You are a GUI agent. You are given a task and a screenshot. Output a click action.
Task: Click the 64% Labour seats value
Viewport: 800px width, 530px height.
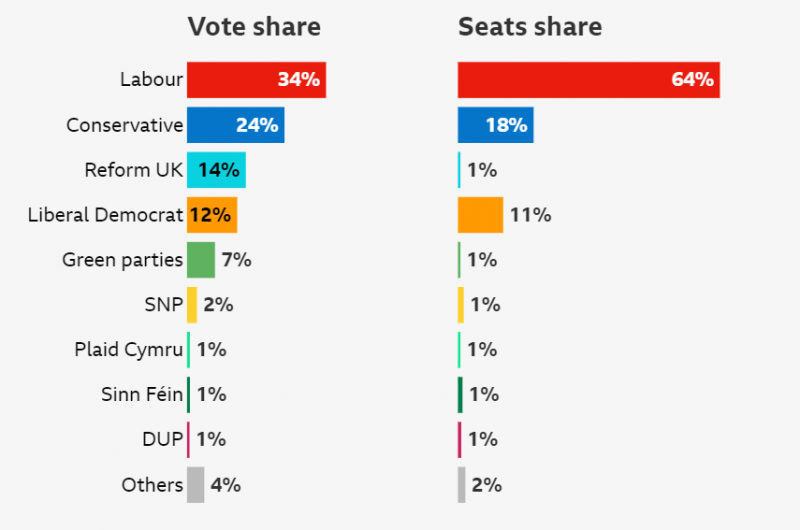(x=692, y=80)
